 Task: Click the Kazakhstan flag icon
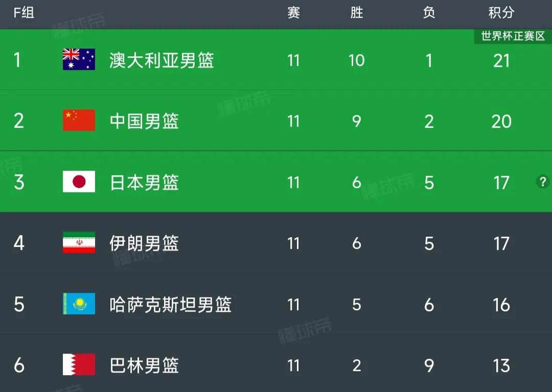pos(78,304)
